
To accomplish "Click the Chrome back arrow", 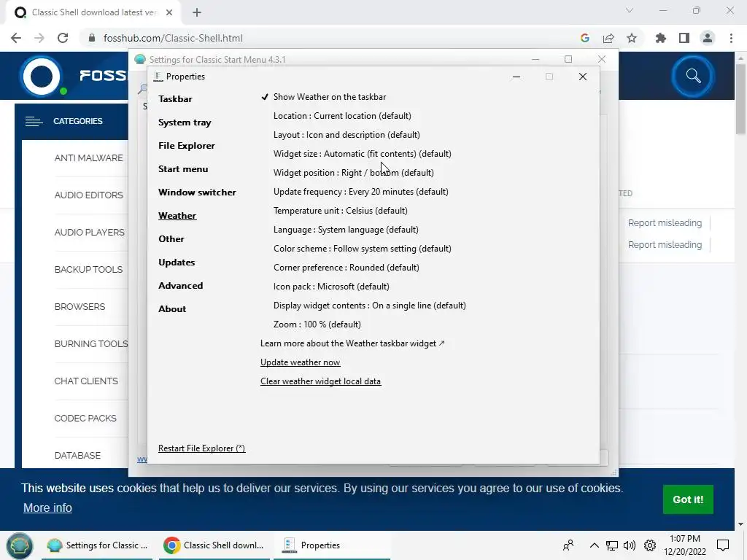I will (16, 38).
